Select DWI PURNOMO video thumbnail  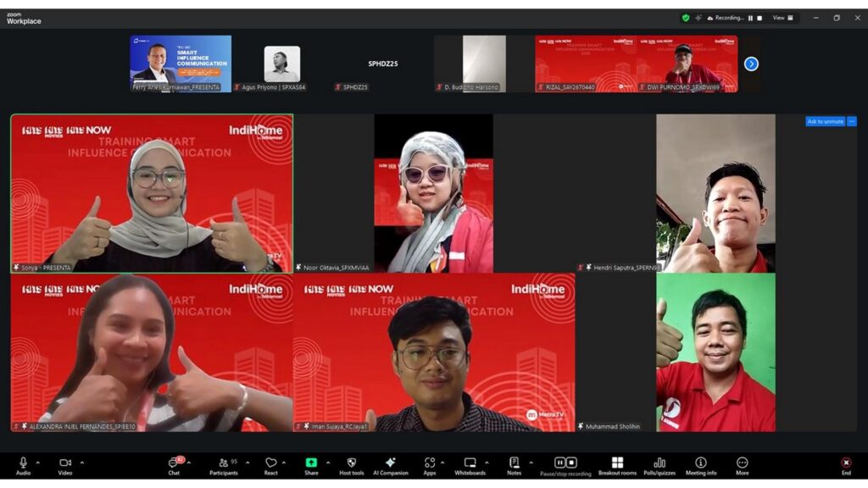tap(687, 64)
